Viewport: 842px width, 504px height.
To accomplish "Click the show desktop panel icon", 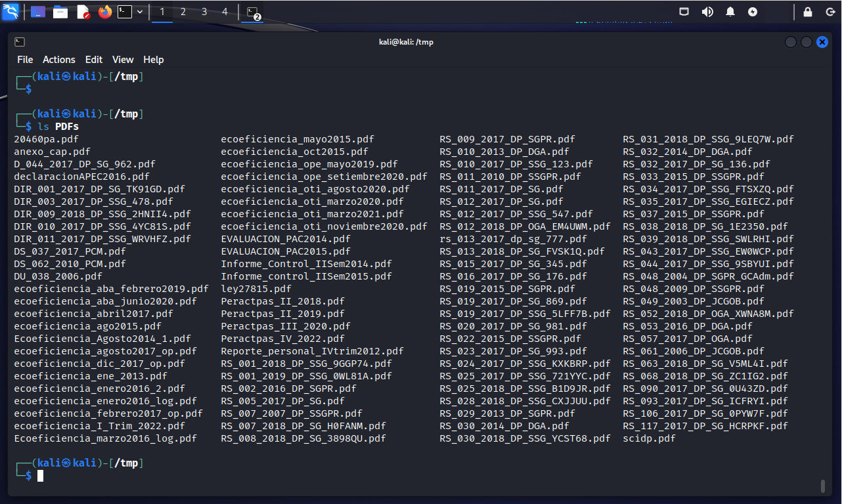I will [38, 12].
